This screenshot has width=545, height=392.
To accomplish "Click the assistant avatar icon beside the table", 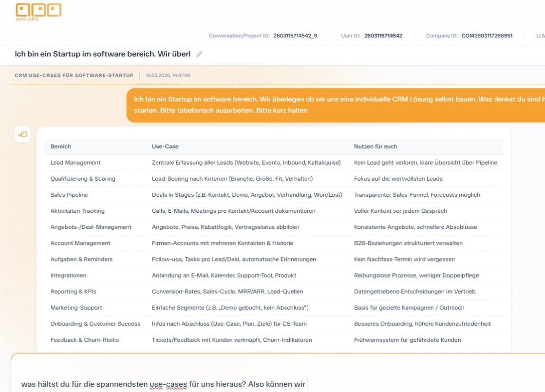I will pos(22,134).
